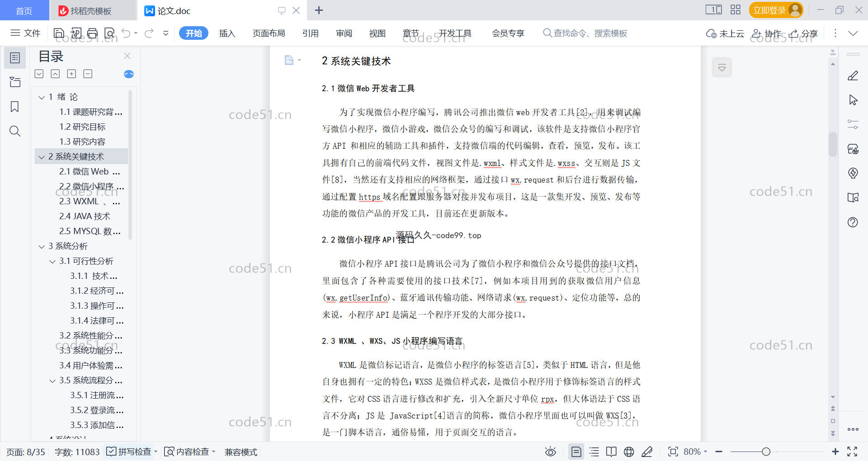
Task: Click the eye protection mode icon in status bar
Action: [x=550, y=452]
